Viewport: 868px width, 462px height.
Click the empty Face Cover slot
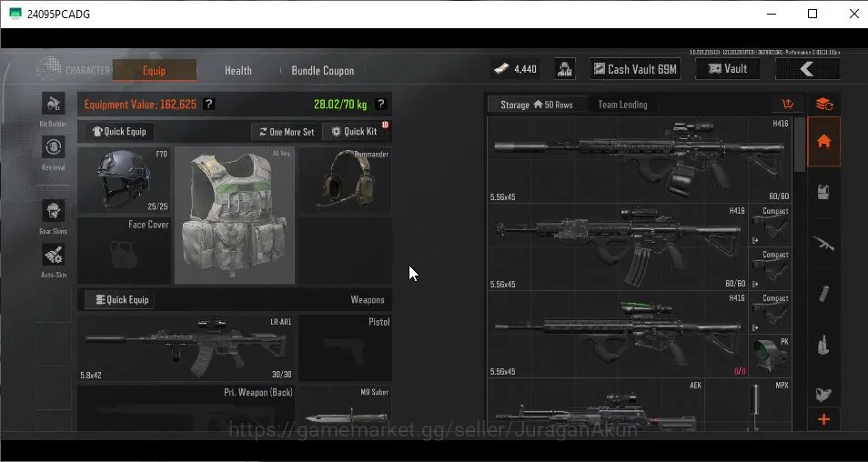(x=124, y=250)
